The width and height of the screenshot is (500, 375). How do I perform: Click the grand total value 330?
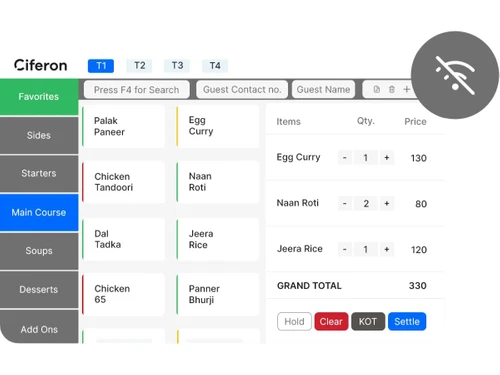coord(418,286)
